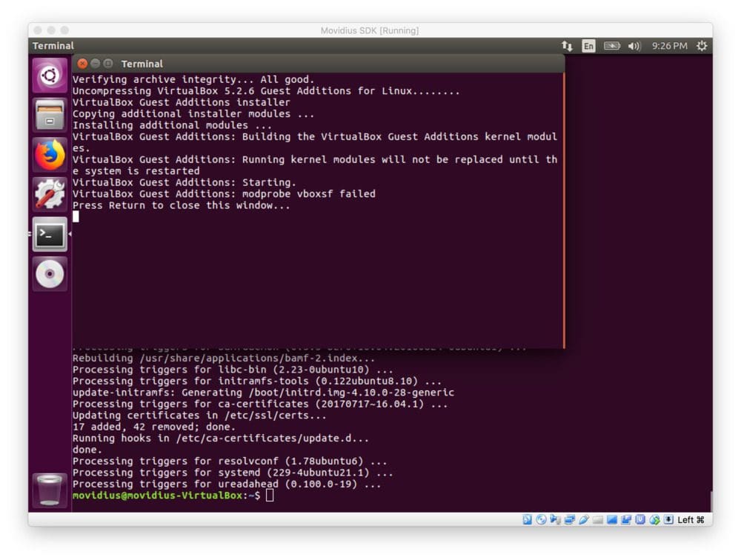Click the Terminal menu bar item
Image resolution: width=741 pixels, height=560 pixels.
[53, 46]
